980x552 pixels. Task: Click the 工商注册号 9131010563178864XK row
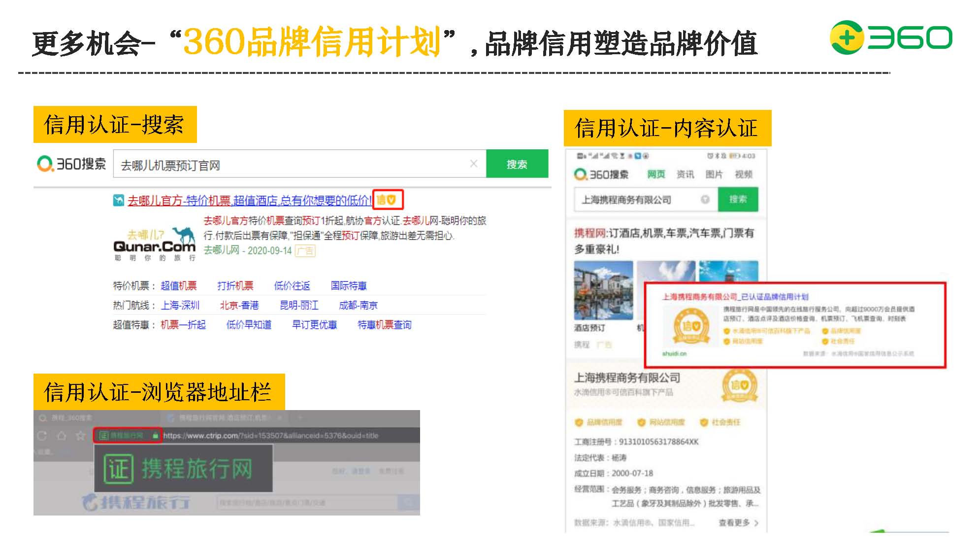pos(636,442)
